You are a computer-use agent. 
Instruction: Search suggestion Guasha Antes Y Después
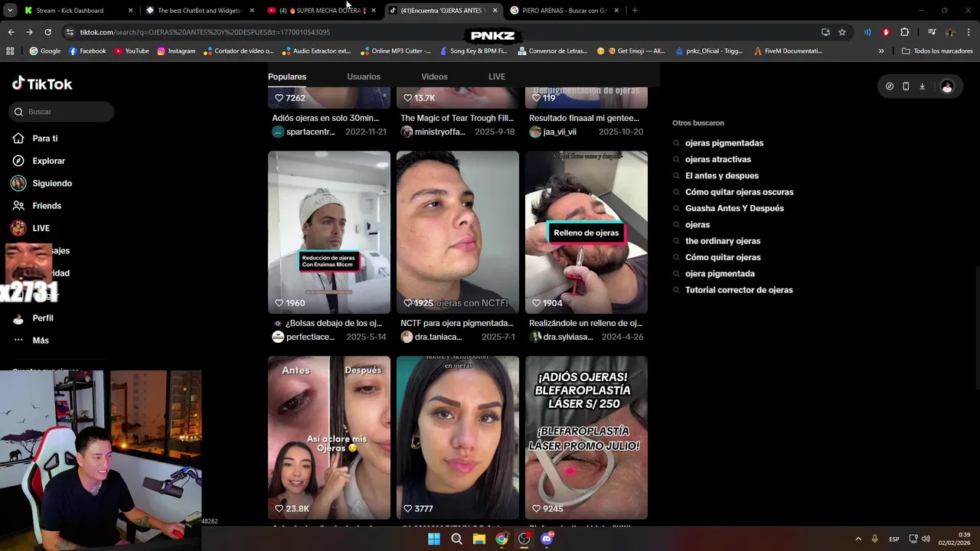pyautogui.click(x=734, y=208)
